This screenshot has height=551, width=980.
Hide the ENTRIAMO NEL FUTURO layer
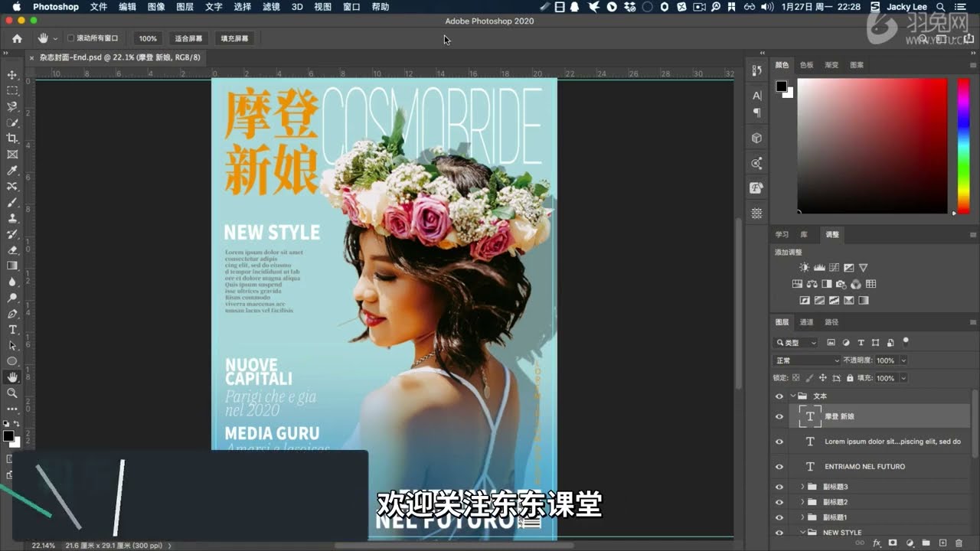point(779,466)
